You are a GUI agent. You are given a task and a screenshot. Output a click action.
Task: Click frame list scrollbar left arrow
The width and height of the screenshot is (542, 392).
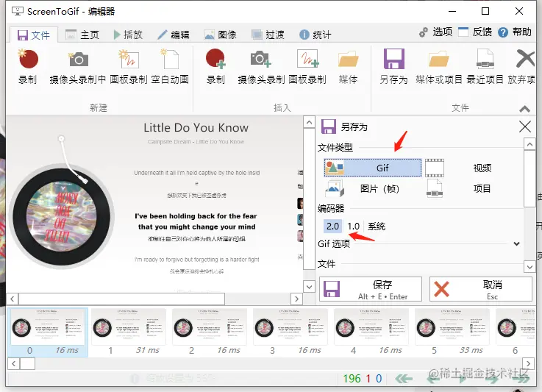[x=13, y=363]
